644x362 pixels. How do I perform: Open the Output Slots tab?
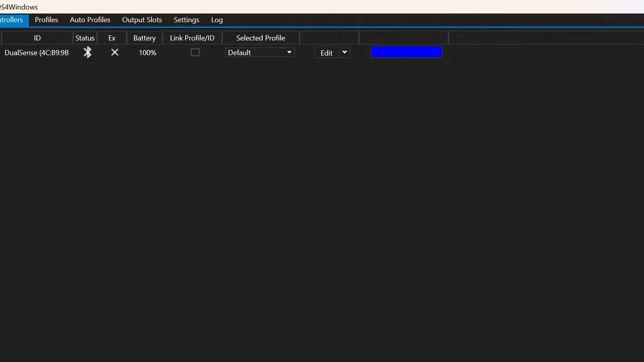click(142, 20)
